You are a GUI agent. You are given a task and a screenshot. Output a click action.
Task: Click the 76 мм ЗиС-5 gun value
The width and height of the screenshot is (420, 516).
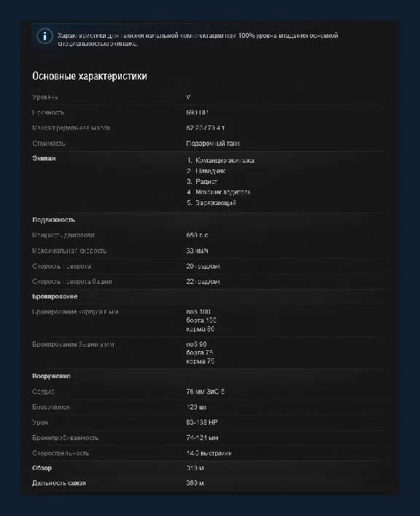pyautogui.click(x=205, y=392)
